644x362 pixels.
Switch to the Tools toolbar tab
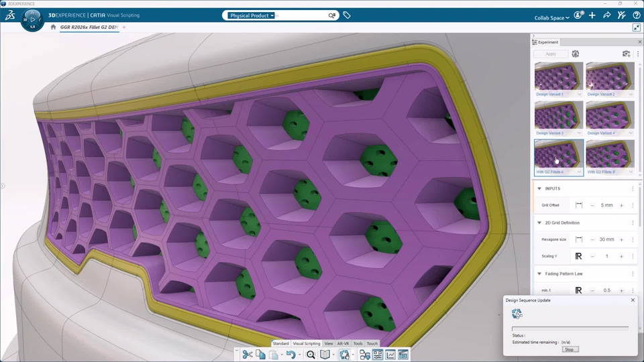click(358, 343)
